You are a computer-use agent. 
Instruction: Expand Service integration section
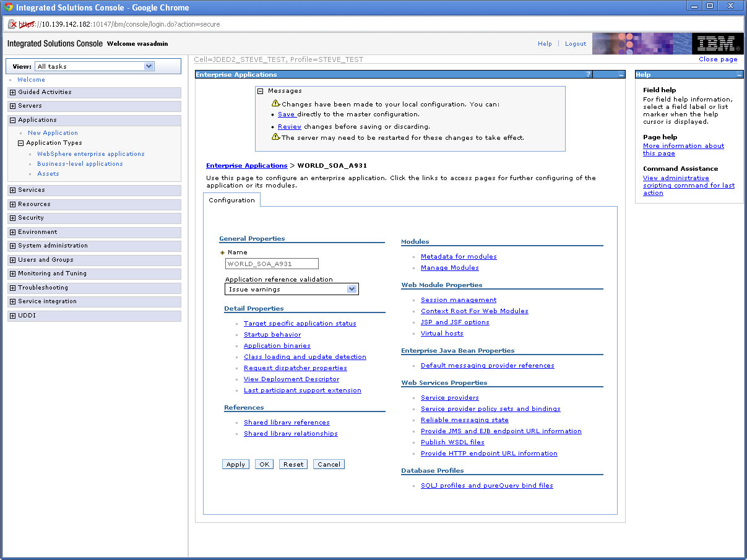[13, 301]
